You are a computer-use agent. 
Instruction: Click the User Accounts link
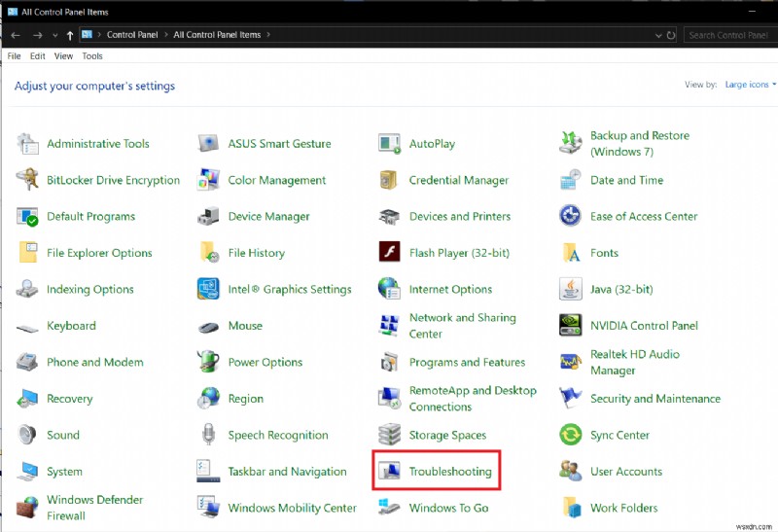coord(625,472)
